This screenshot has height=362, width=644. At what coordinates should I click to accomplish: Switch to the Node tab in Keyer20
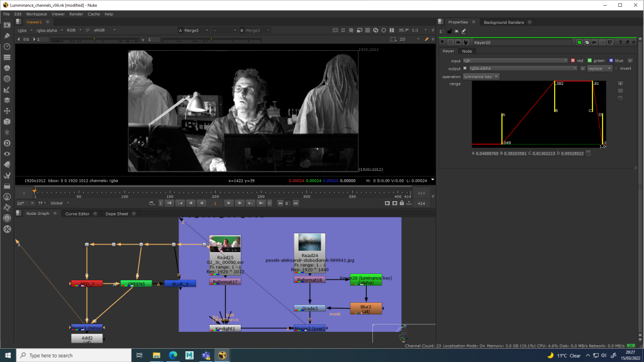tap(467, 51)
